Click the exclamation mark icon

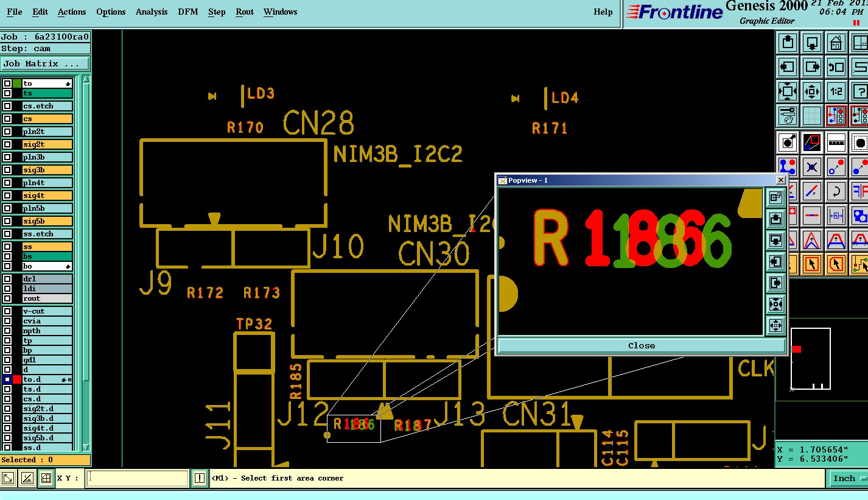click(x=200, y=478)
